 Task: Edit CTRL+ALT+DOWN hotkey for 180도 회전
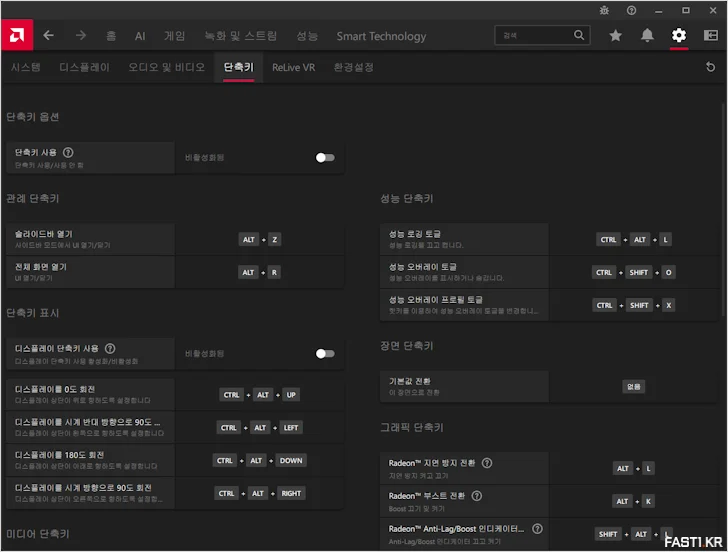[x=260, y=461]
